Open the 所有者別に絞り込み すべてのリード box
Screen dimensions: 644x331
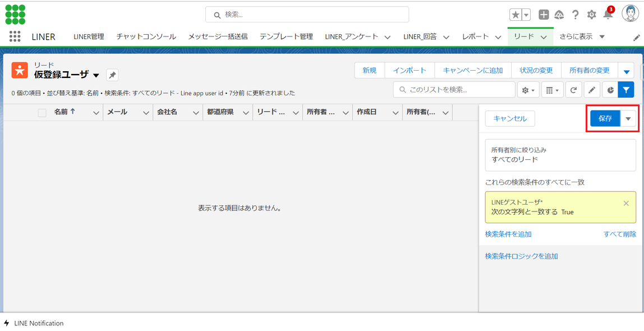coord(560,155)
